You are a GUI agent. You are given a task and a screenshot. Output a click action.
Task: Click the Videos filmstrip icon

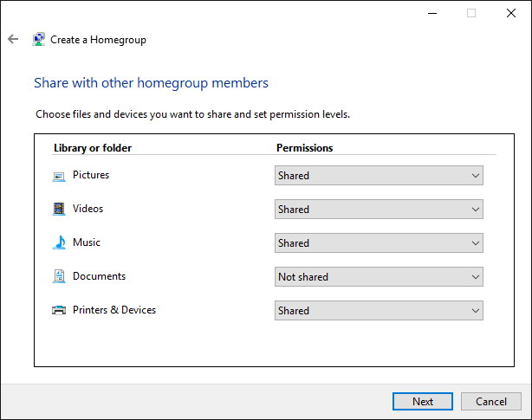[x=59, y=210]
